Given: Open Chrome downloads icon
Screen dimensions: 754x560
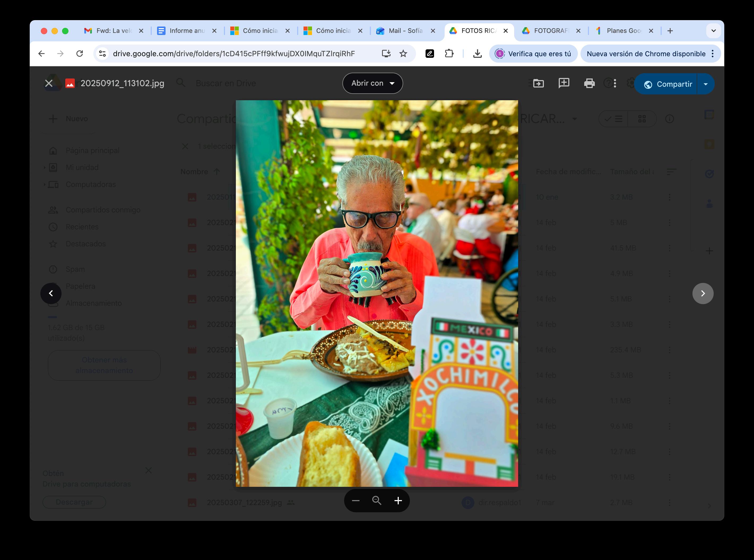Looking at the screenshot, I should [477, 54].
